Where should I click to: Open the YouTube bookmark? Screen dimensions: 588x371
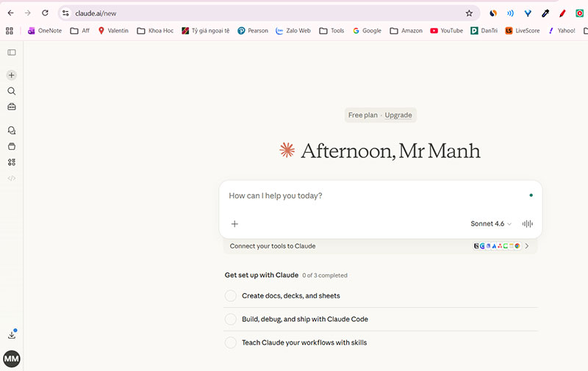(x=446, y=31)
